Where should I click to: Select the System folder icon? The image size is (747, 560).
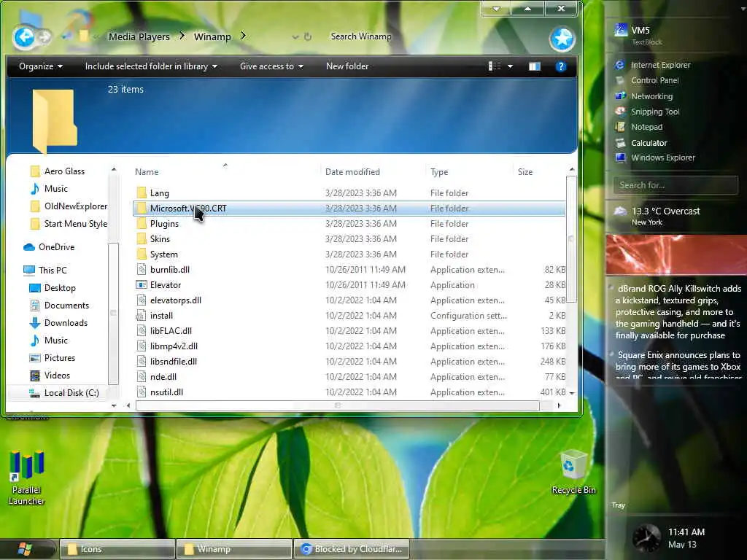pyautogui.click(x=142, y=254)
